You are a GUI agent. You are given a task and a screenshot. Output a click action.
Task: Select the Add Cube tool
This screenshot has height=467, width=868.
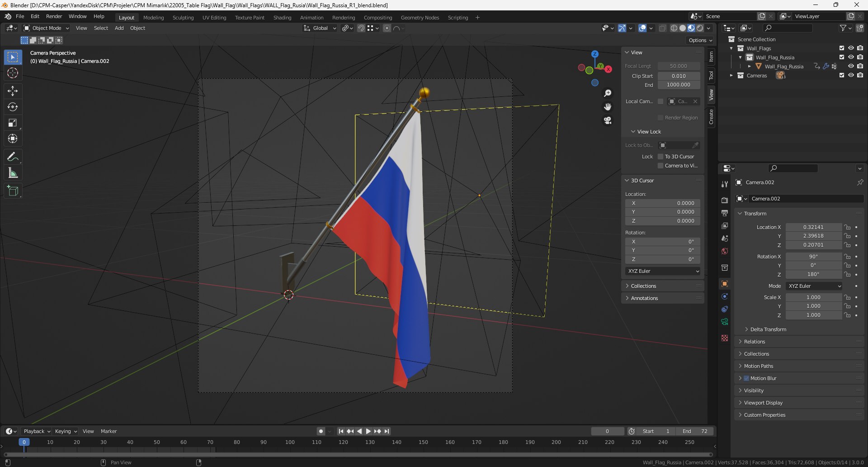coord(13,191)
